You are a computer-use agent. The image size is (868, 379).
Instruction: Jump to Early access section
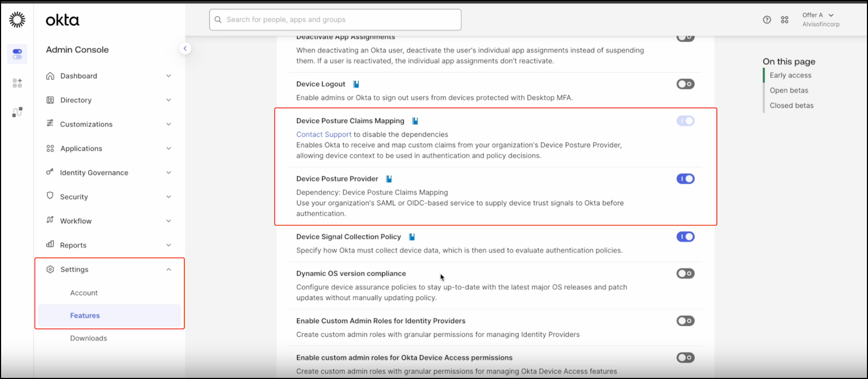[x=791, y=76]
